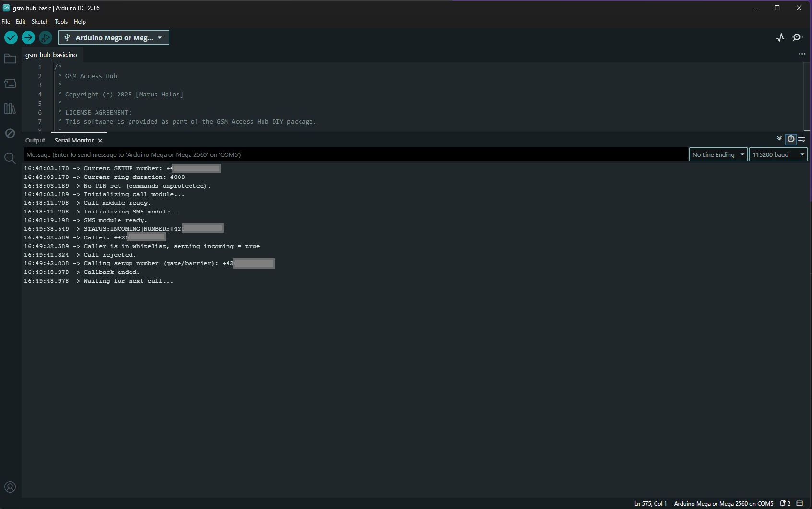812x509 pixels.
Task: Click the 'Call rejected.' log line
Action: pyautogui.click(x=80, y=255)
